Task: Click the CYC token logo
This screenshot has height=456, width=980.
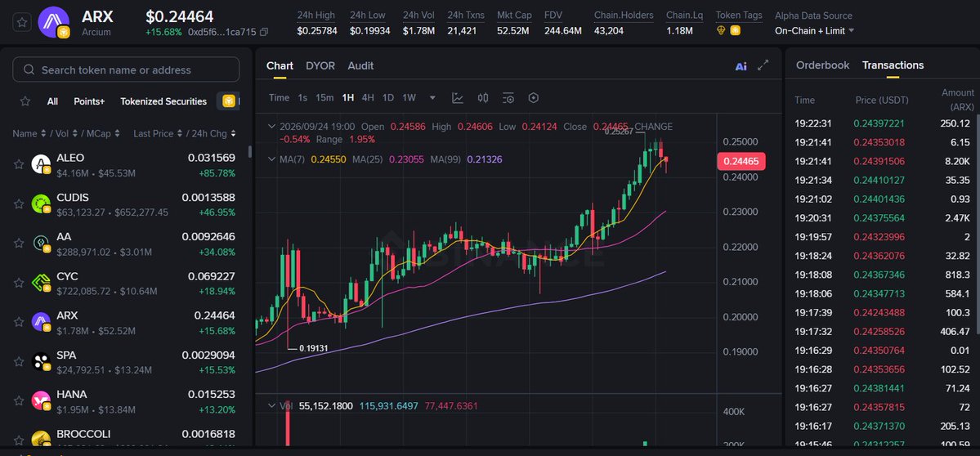Action: tap(41, 283)
